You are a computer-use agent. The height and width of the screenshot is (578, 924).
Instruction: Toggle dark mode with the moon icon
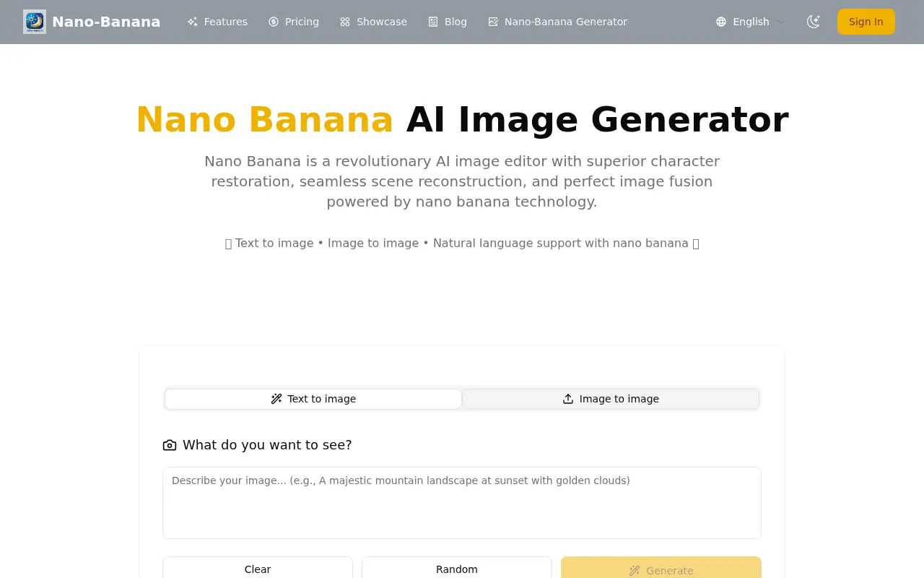814,22
